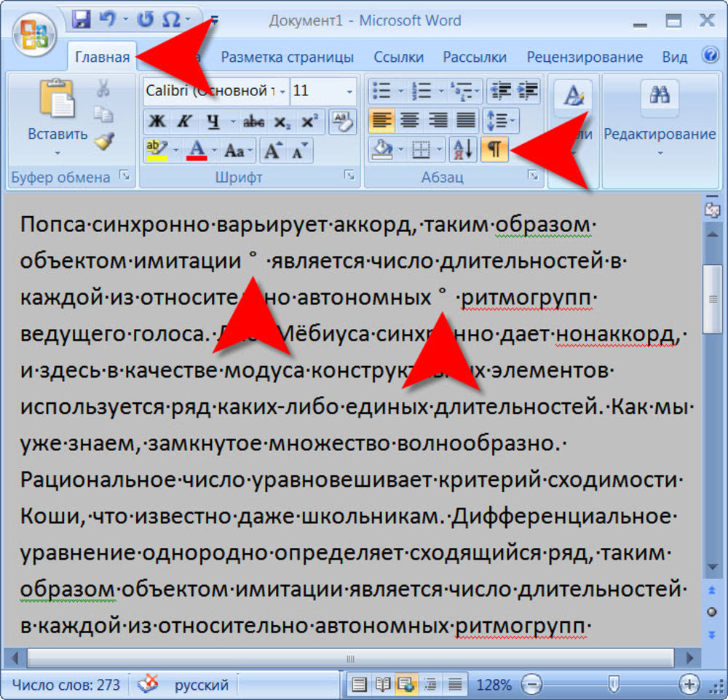Click the zoom slider handle
The image size is (728, 700).
(614, 684)
